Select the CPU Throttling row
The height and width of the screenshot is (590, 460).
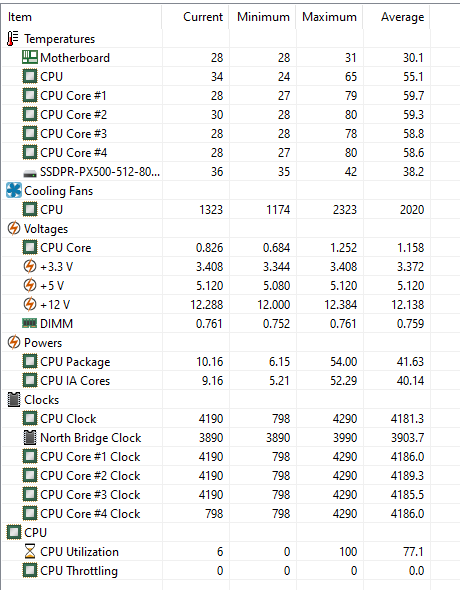tap(216, 571)
